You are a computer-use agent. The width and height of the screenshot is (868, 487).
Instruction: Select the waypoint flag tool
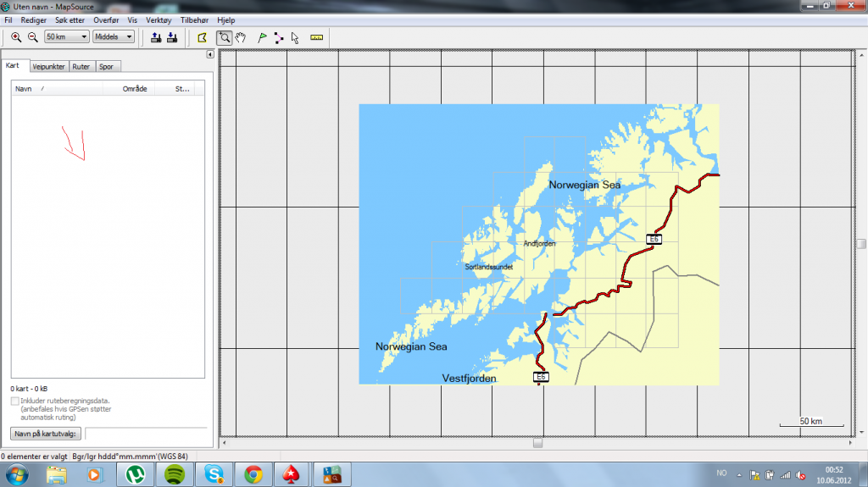click(x=262, y=37)
